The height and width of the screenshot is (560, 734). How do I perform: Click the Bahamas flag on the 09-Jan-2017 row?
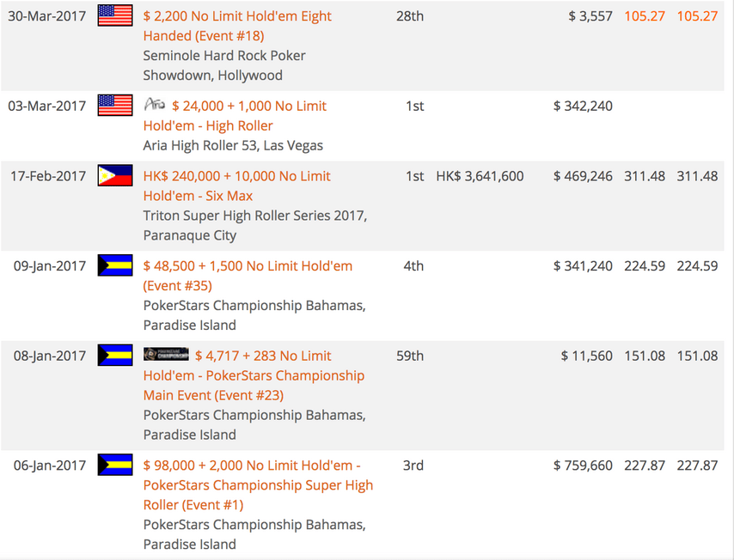(115, 265)
